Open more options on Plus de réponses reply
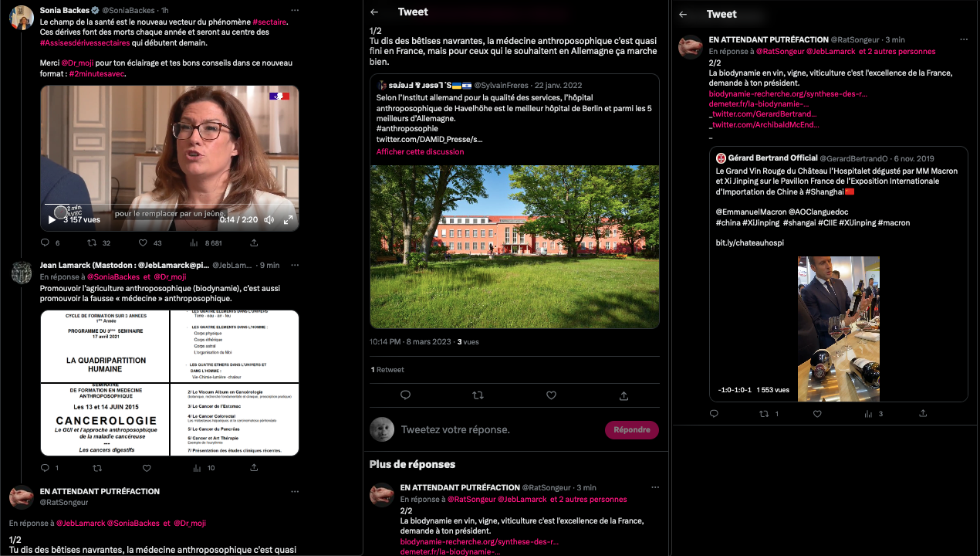This screenshot has width=980, height=556. pyautogui.click(x=655, y=487)
